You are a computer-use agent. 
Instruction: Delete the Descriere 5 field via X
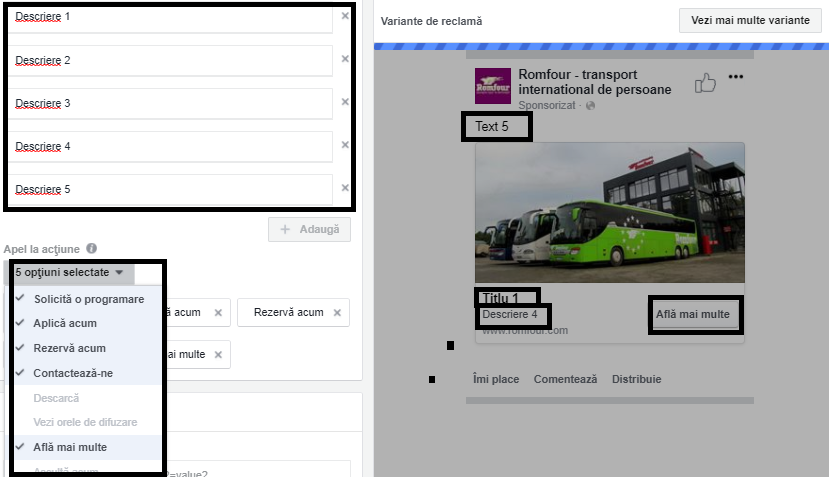point(345,188)
